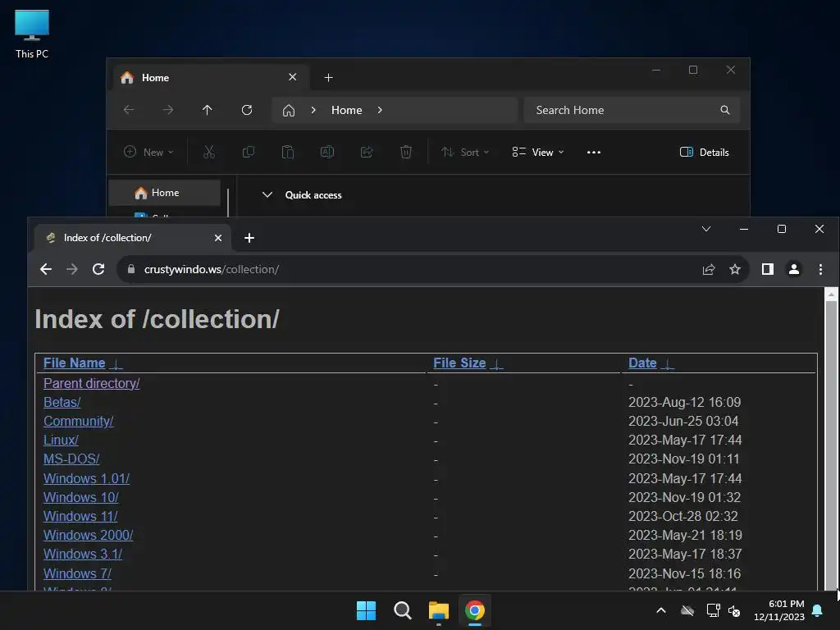Share this page from Chrome address bar
840x630 pixels.
coord(709,269)
